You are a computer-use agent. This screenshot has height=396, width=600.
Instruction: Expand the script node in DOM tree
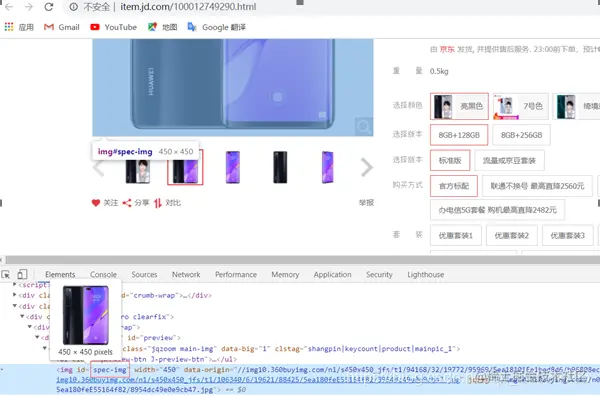pyautogui.click(x=15, y=284)
